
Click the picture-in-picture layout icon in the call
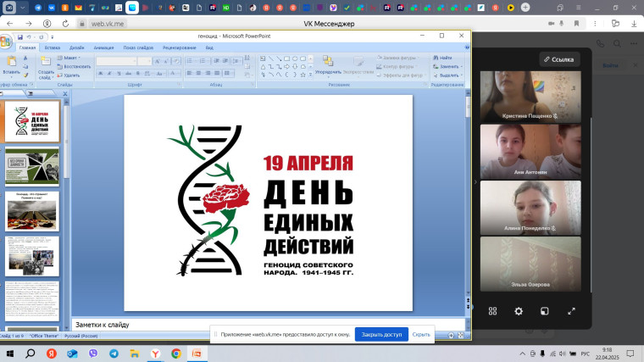pos(545,311)
